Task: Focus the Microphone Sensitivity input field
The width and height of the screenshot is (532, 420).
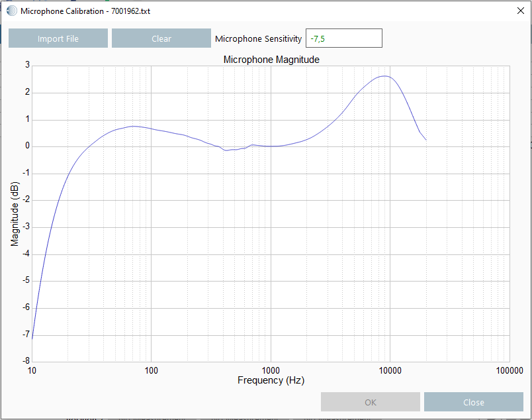Action: 343,38
